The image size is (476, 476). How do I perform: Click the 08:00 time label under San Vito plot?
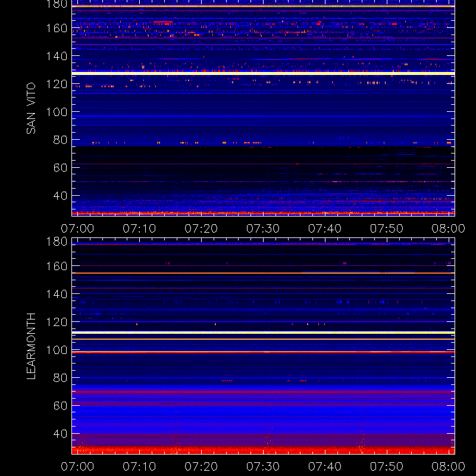point(449,228)
